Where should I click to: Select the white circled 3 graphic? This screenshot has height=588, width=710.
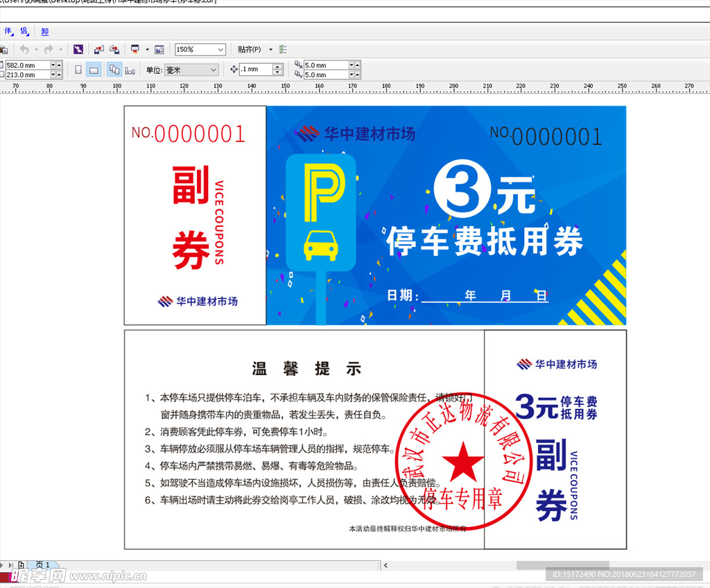coord(462,188)
